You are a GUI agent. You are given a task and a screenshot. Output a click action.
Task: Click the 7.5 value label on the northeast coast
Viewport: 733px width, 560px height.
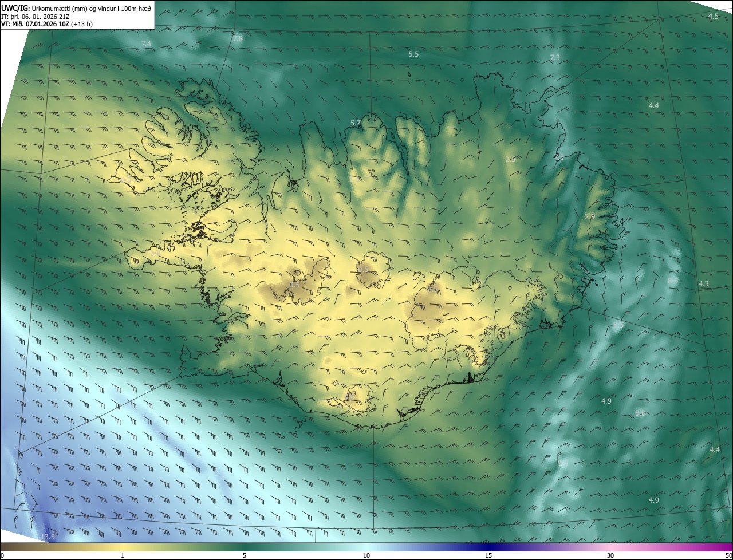tap(559, 157)
